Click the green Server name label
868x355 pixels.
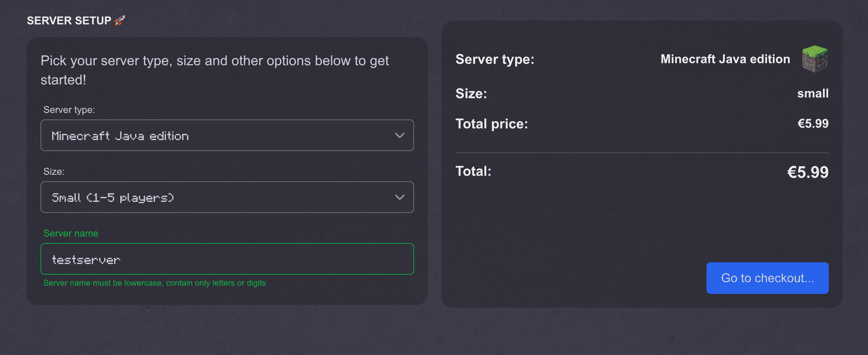pos(71,233)
